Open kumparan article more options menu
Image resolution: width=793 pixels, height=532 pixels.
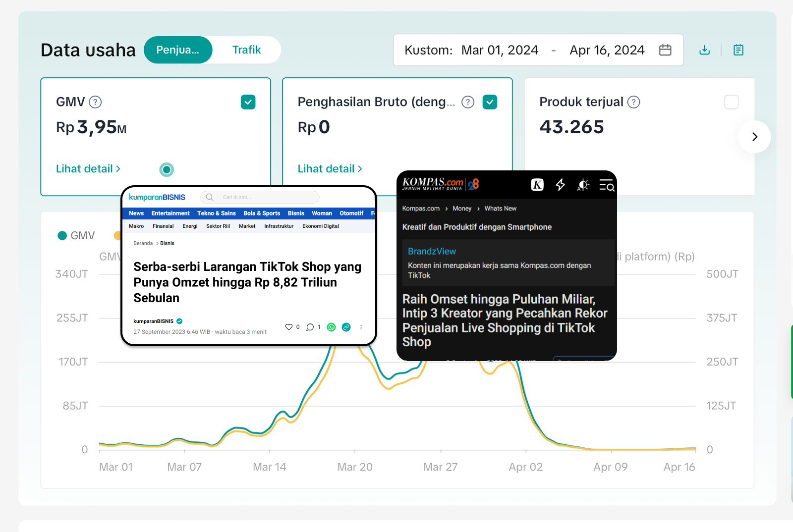361,327
